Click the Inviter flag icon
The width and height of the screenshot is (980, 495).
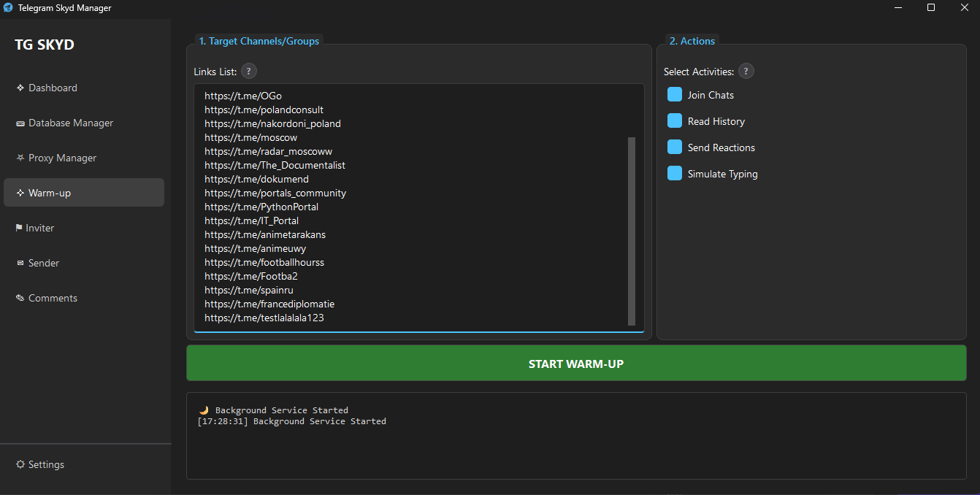click(19, 228)
